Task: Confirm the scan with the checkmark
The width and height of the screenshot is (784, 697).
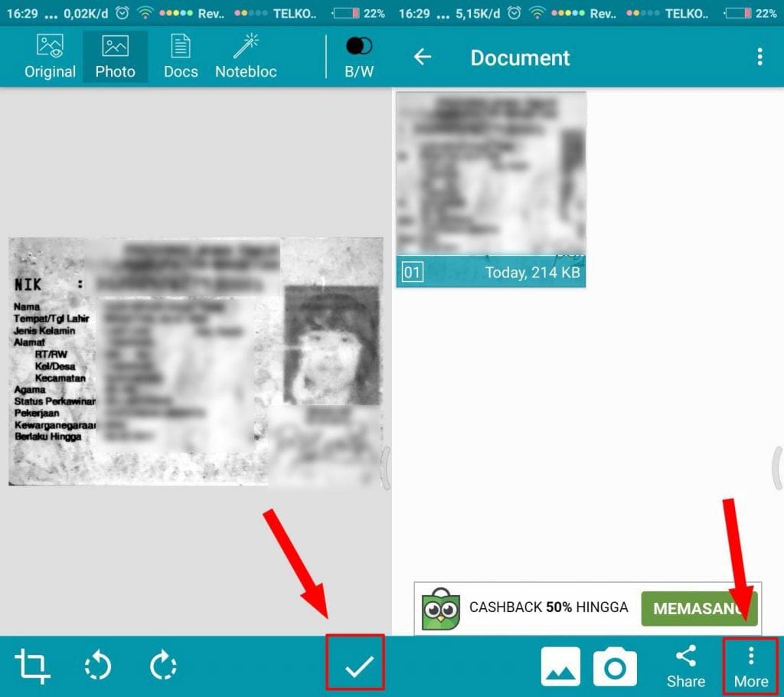Action: (358, 666)
